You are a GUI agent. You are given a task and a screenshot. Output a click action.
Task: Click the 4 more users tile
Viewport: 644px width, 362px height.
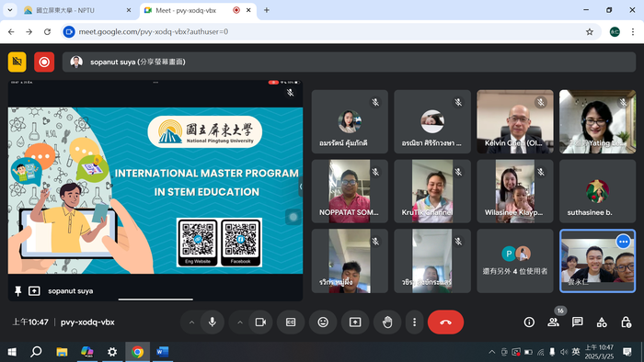(515, 261)
